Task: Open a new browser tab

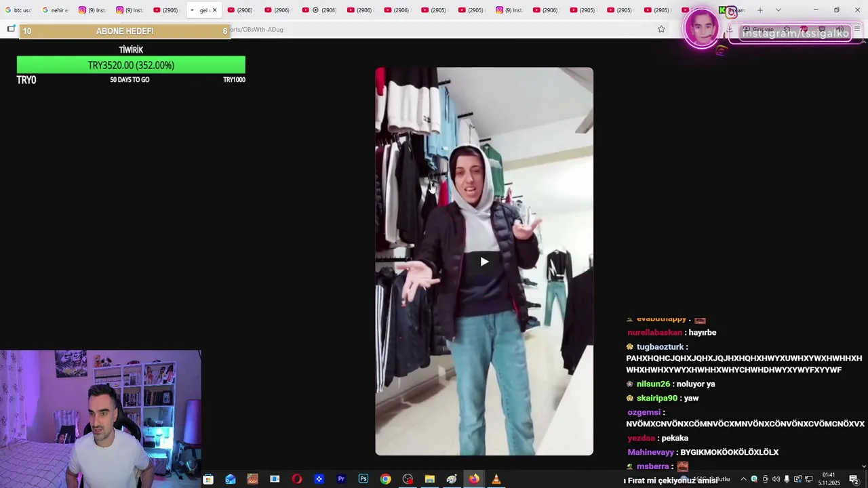Action: (760, 10)
